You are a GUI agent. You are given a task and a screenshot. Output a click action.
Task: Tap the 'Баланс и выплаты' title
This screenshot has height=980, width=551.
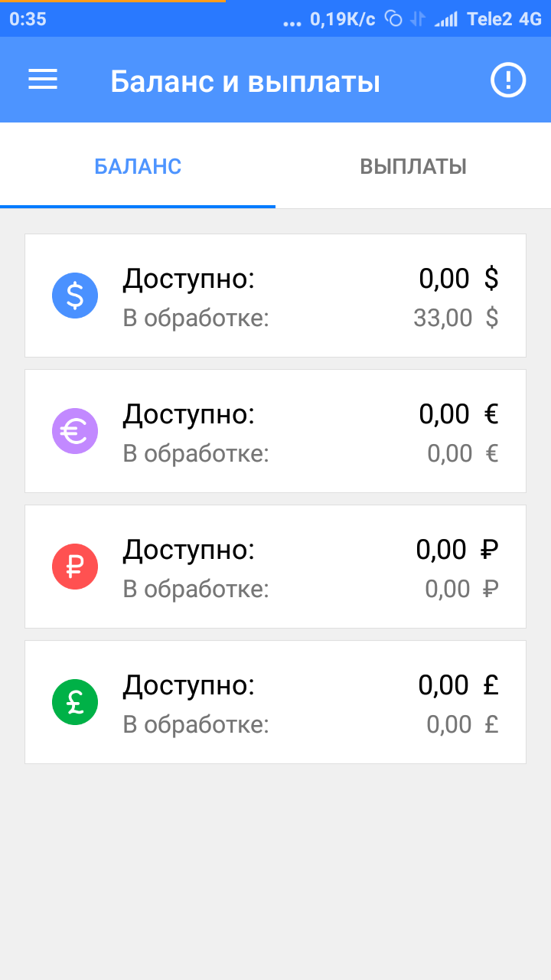(x=245, y=80)
